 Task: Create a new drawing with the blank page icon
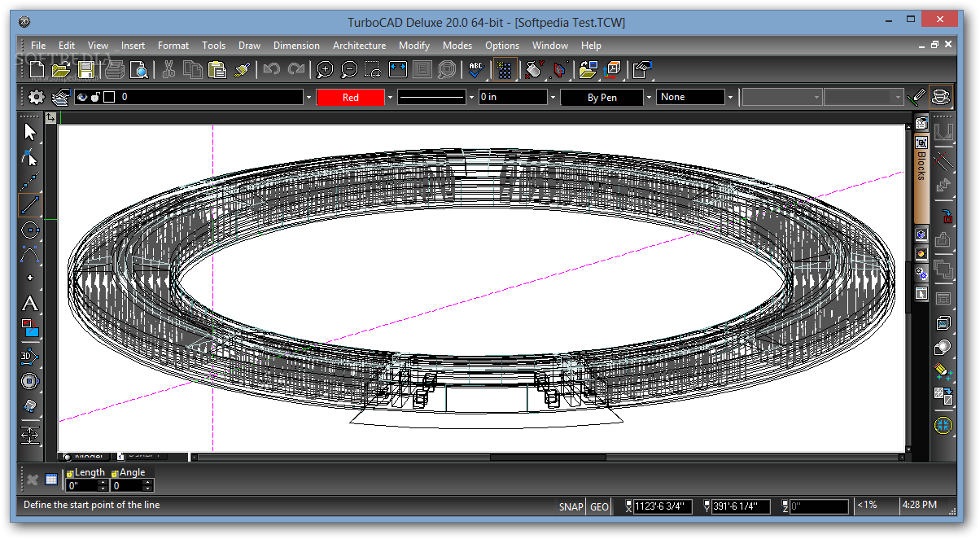click(x=37, y=70)
